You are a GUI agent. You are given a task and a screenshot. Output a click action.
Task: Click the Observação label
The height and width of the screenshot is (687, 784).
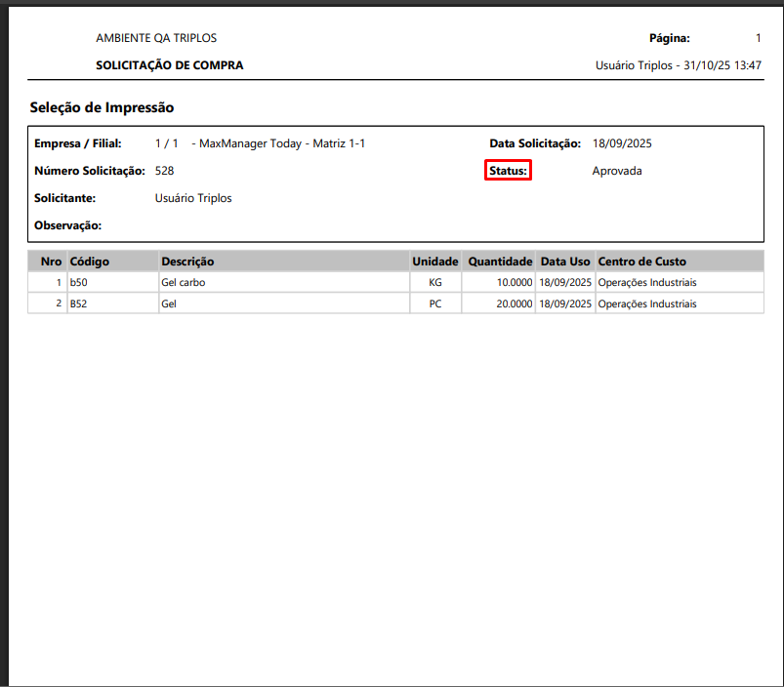[67, 225]
